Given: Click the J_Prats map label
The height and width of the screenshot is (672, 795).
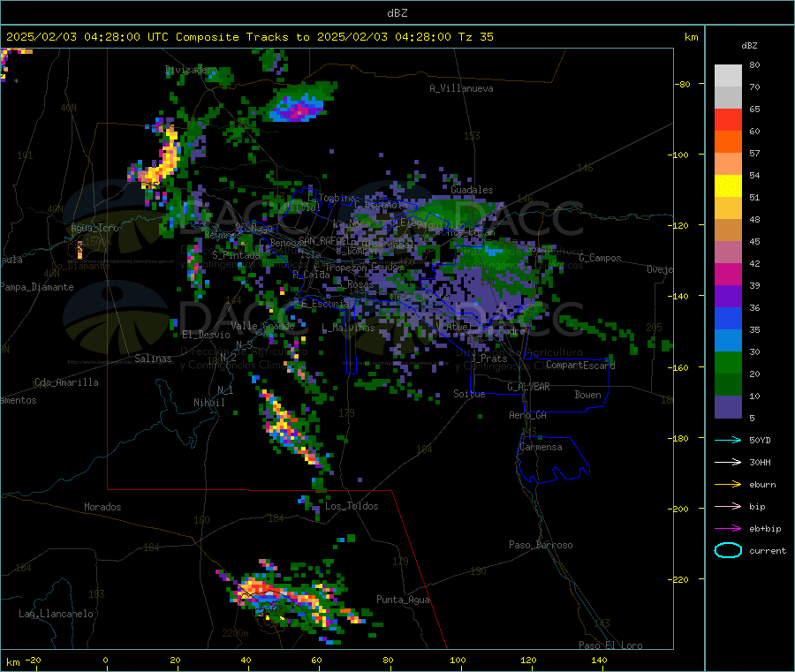Looking at the screenshot, I should point(489,359).
